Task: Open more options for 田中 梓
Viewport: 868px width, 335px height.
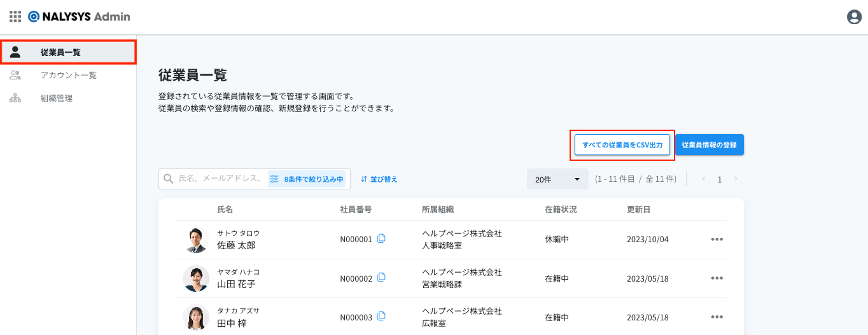Action: (x=717, y=317)
